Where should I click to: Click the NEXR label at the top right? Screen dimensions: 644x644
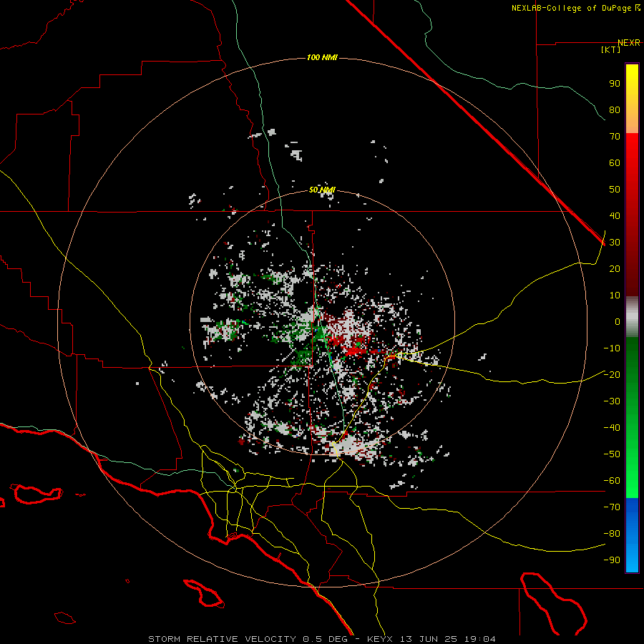pos(629,43)
